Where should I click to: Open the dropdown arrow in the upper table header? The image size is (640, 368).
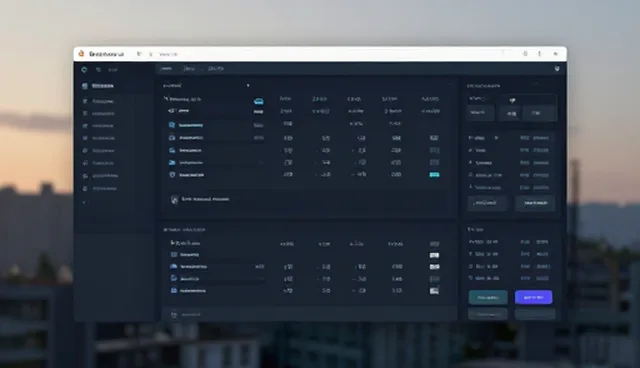pos(248,86)
